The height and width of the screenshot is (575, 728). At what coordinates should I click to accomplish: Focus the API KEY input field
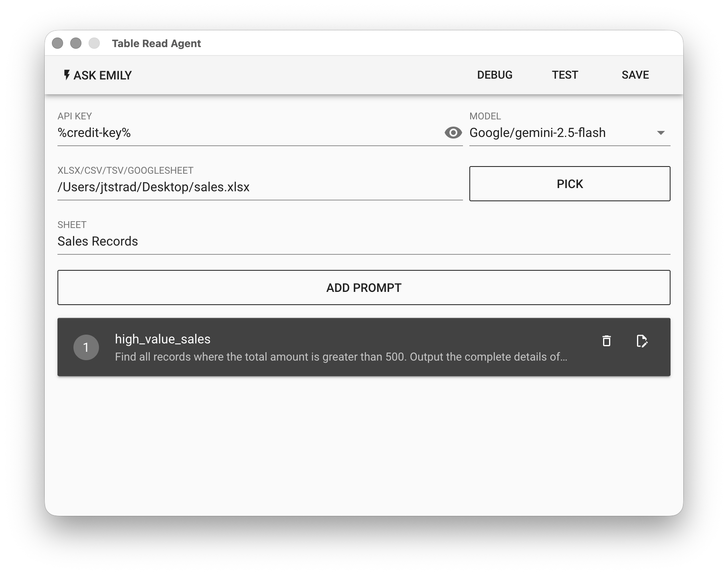[x=247, y=133]
